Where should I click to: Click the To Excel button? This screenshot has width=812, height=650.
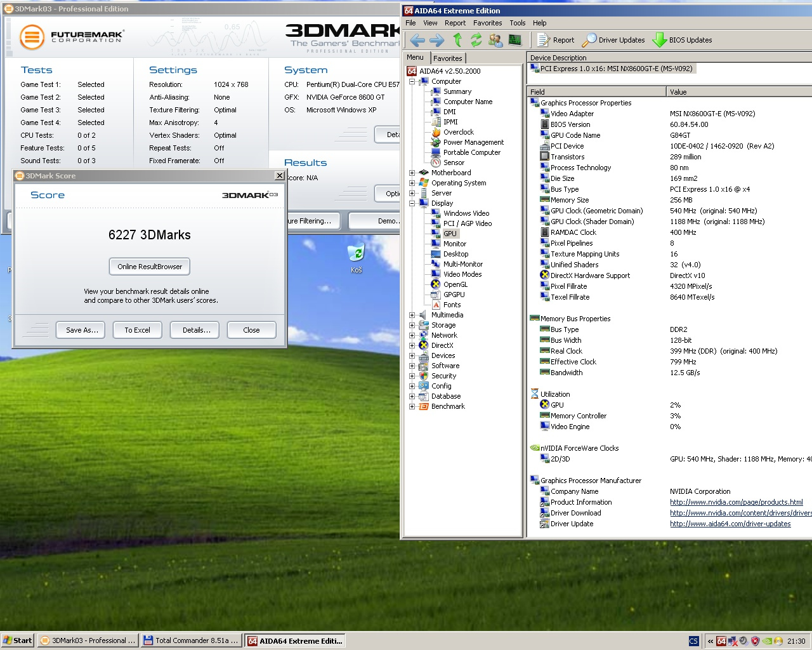pos(137,330)
